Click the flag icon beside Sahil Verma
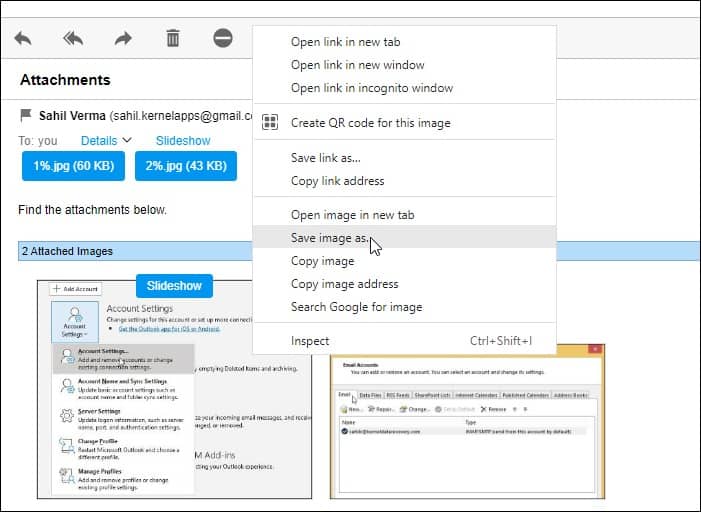The image size is (701, 512). click(26, 115)
